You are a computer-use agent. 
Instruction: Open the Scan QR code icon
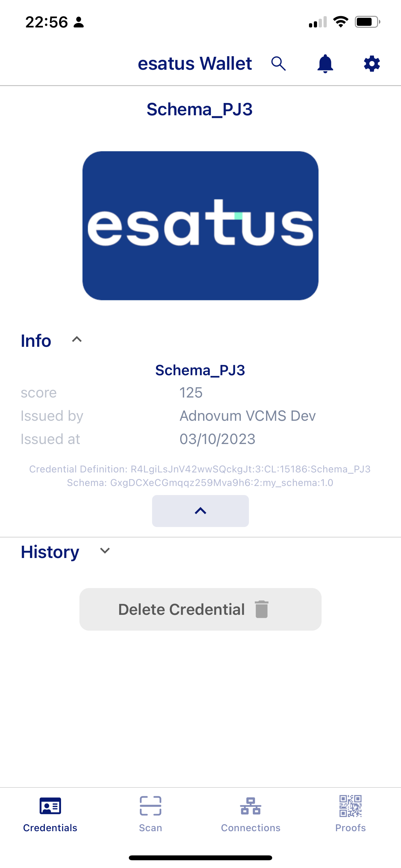(150, 806)
